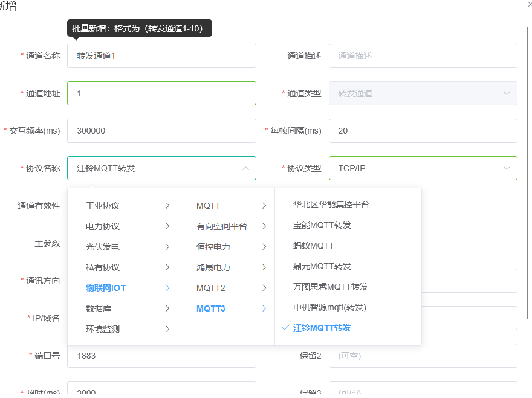The image size is (532, 398).
Task: Select 光伏发电 in the protocol cascader
Action: pos(103,247)
